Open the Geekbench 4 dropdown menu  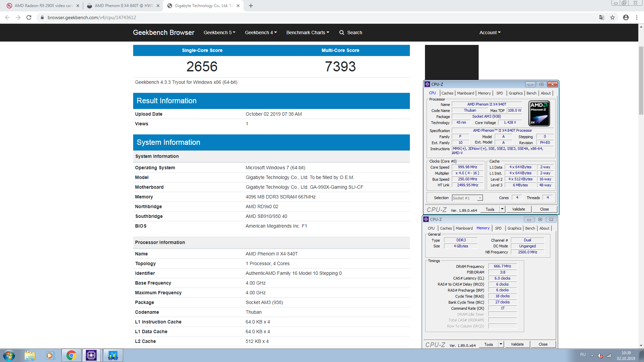point(261,33)
